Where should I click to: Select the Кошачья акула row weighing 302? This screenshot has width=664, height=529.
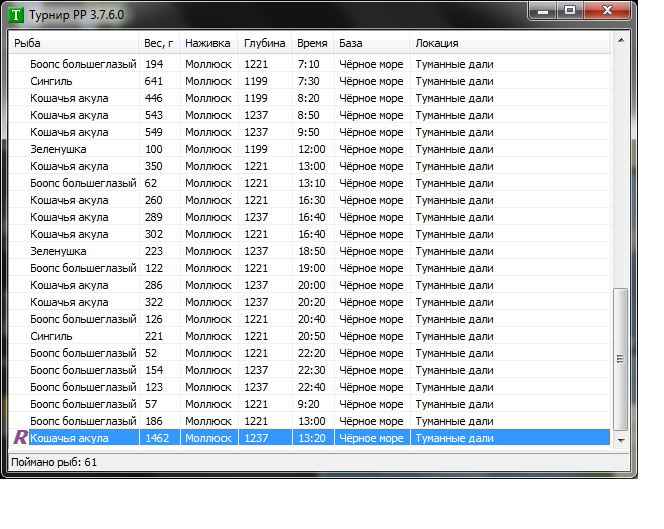click(310, 234)
